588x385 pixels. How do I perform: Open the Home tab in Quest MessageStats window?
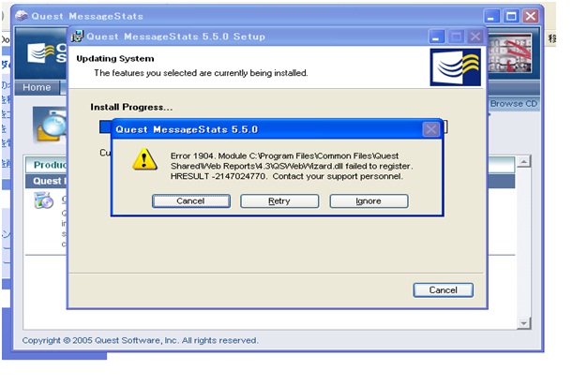[x=37, y=87]
